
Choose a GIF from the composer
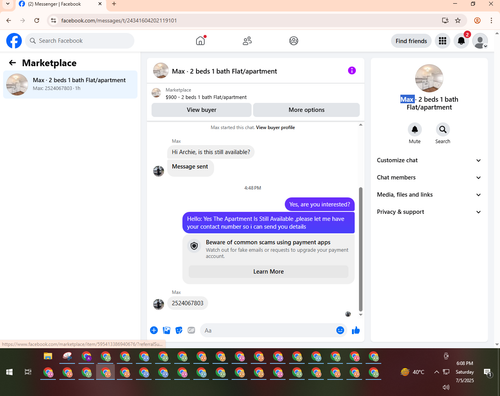pos(191,330)
